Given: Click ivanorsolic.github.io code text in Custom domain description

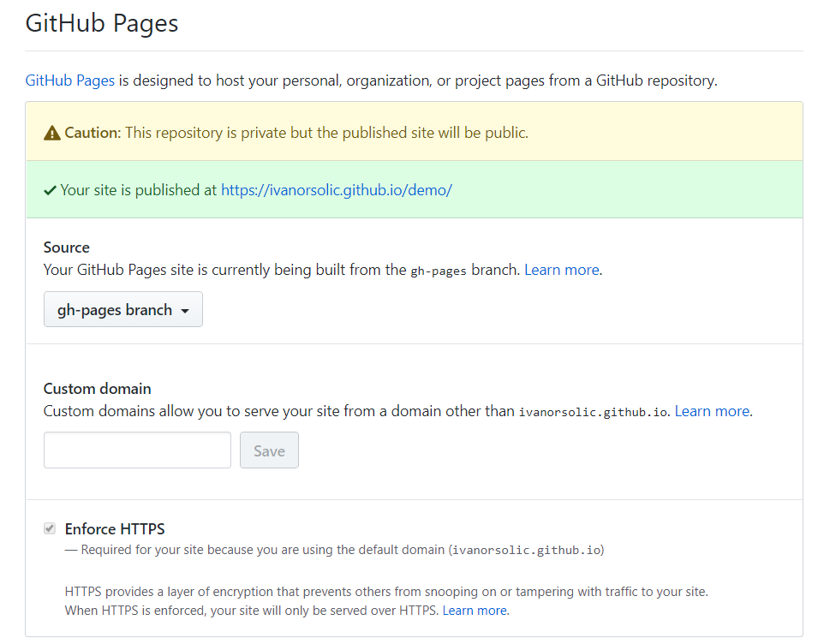Looking at the screenshot, I should pos(593,412).
